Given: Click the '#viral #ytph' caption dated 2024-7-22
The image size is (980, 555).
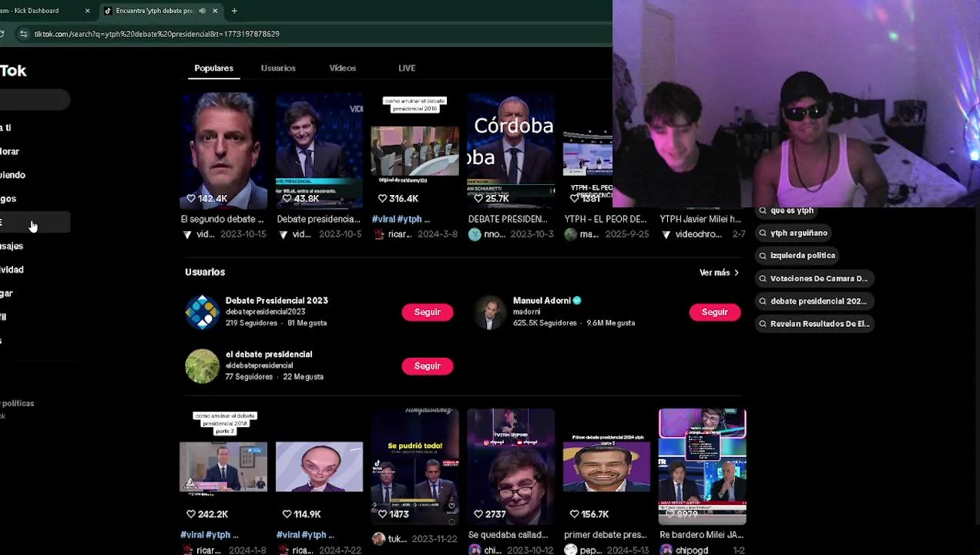Looking at the screenshot, I should 305,535.
